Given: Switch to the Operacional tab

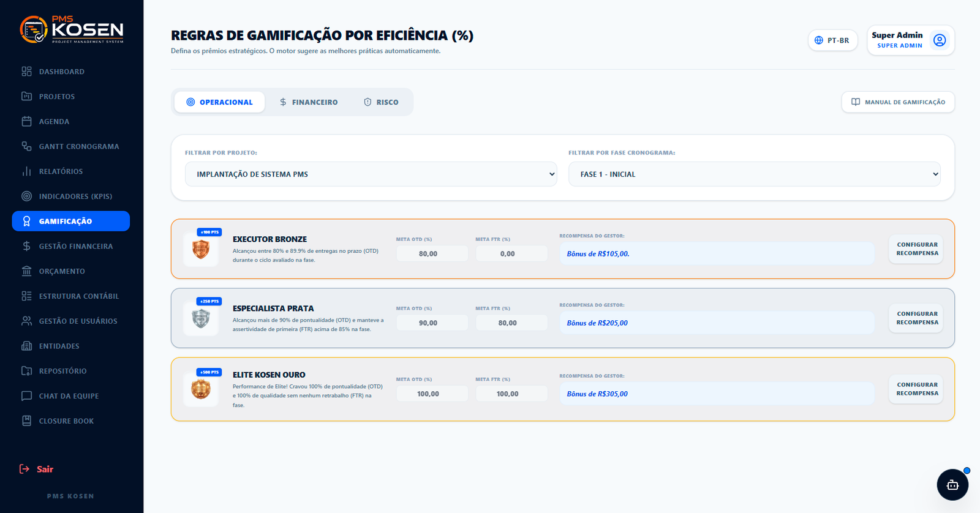Looking at the screenshot, I should click(219, 102).
